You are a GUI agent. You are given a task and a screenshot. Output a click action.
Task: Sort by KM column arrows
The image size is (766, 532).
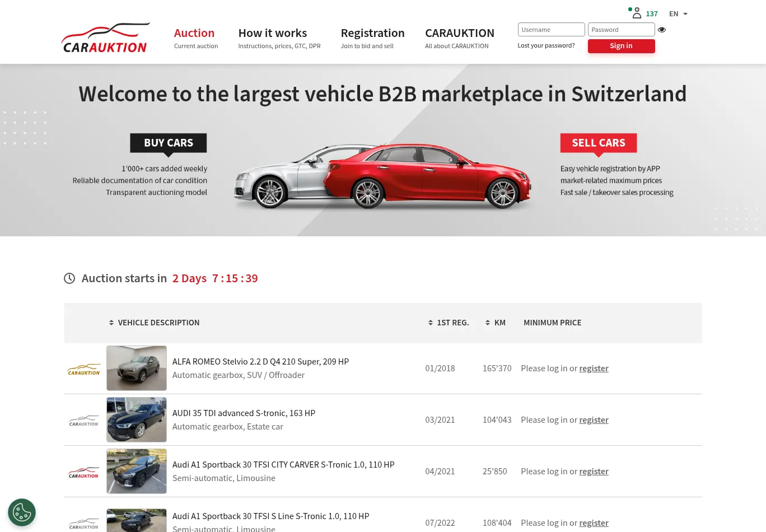click(488, 323)
